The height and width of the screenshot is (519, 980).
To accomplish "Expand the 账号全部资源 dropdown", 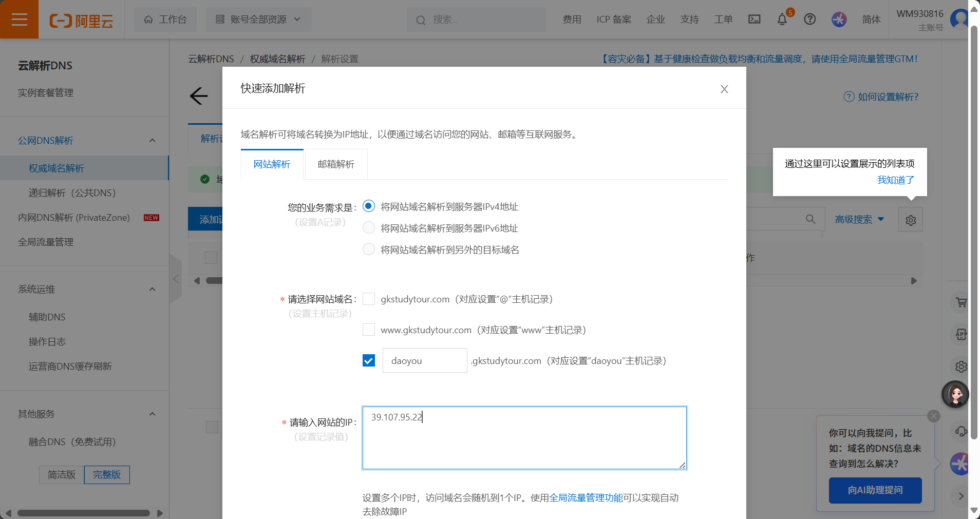I will (x=258, y=20).
